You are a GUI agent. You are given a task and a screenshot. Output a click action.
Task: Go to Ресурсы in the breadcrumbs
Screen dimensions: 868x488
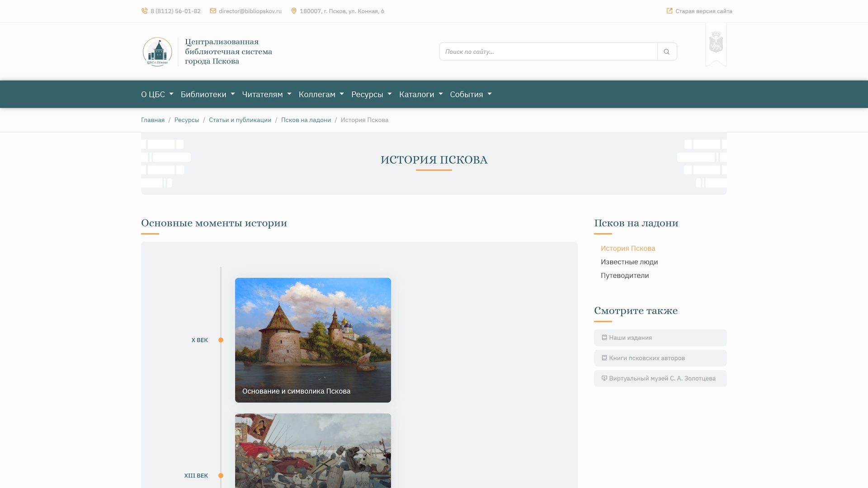tap(187, 120)
